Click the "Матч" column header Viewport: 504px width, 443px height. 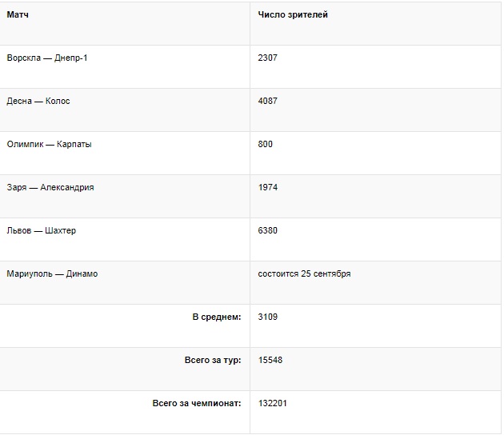[x=17, y=15]
